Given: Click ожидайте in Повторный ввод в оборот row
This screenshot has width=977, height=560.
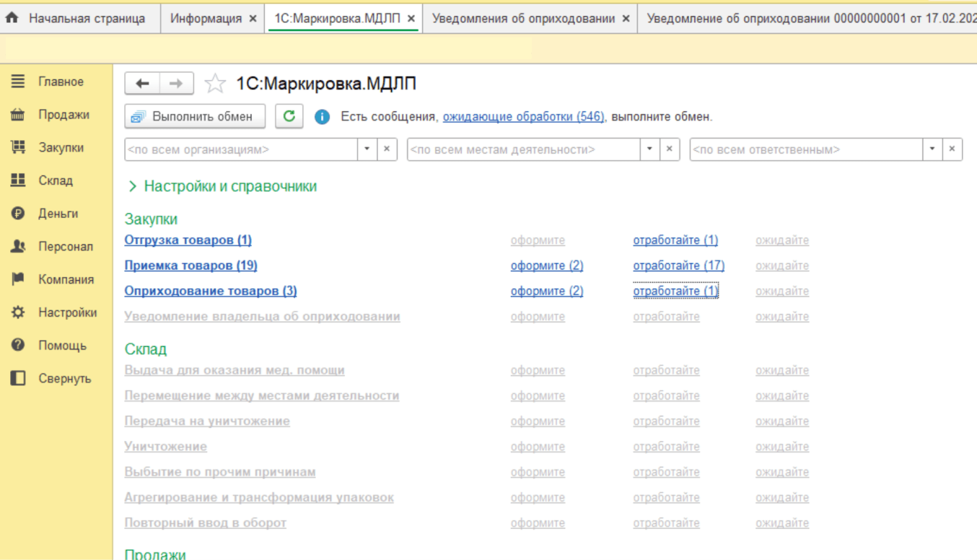Looking at the screenshot, I should pos(782,522).
